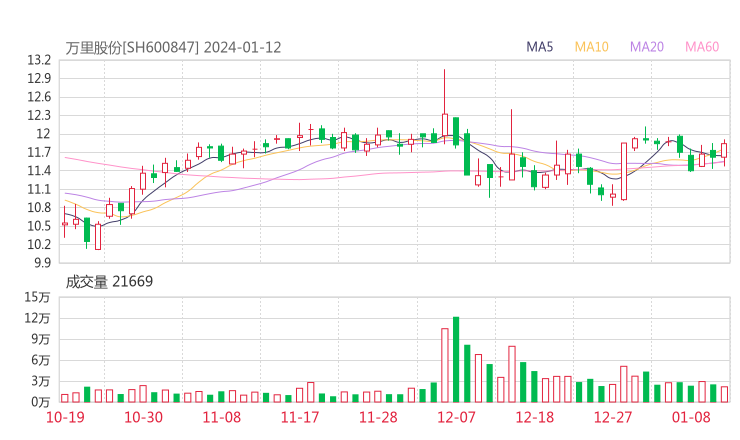This screenshot has height=440, width=740.
Task: Click the stock title 万里股份[SH600847] 2024-01-12
Action: (x=173, y=48)
